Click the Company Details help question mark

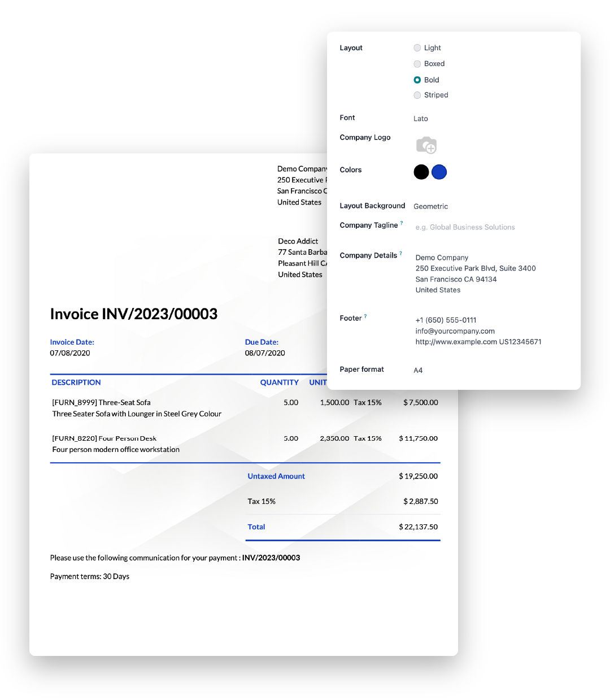click(x=401, y=253)
